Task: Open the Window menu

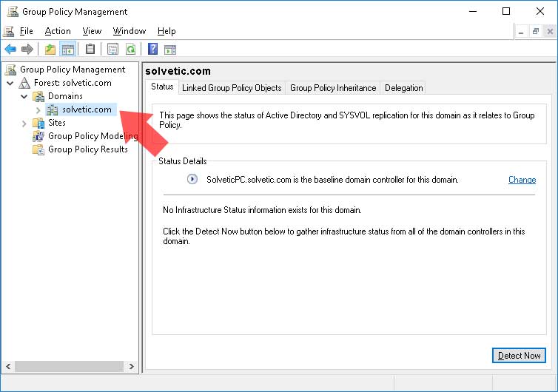Action: click(x=130, y=31)
